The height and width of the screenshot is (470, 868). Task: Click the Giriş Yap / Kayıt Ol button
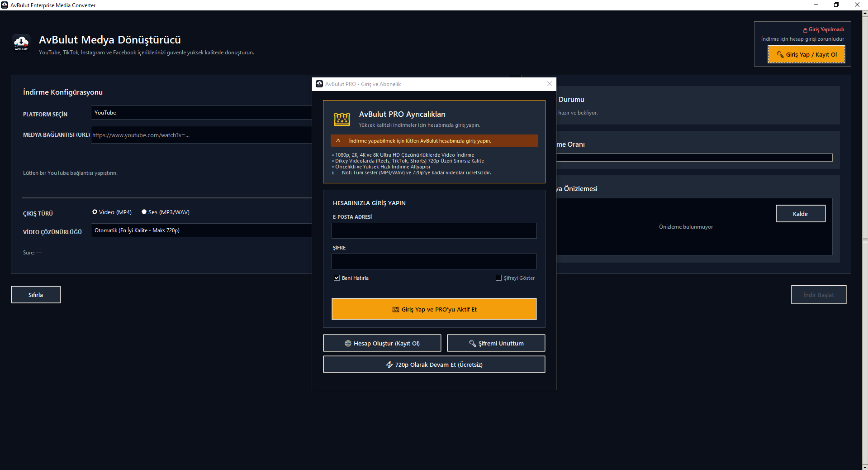(806, 54)
